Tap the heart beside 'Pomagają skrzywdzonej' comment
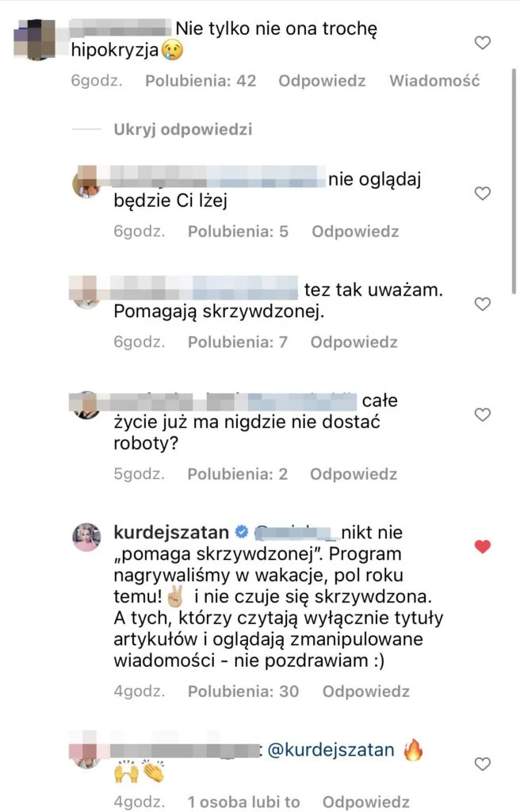Viewport: 520px width, 812px height. click(x=481, y=303)
